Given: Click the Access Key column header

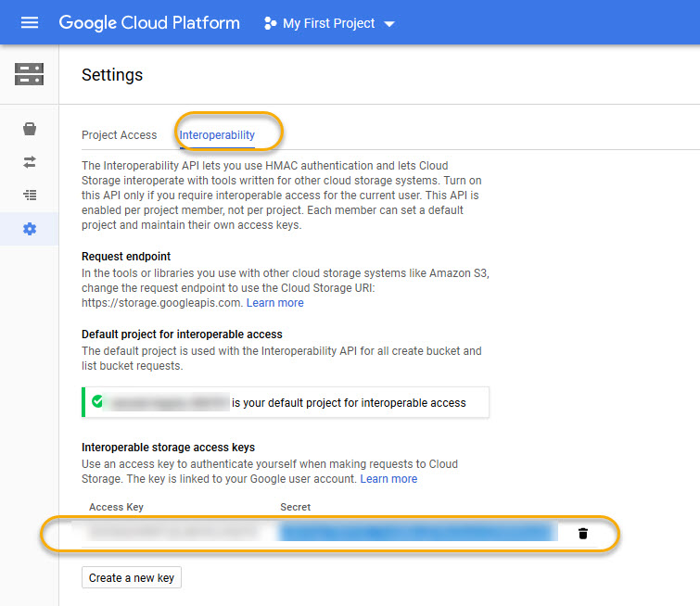Looking at the screenshot, I should click(116, 507).
